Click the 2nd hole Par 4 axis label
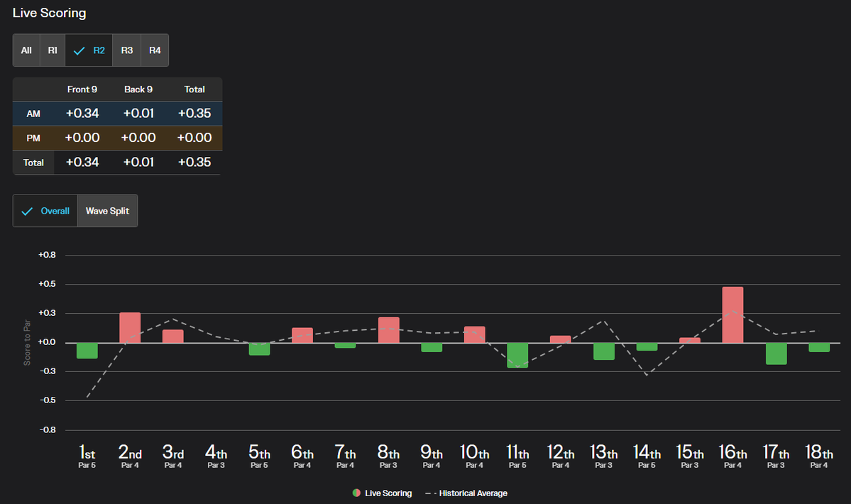This screenshot has height=504, width=851. coord(130,456)
